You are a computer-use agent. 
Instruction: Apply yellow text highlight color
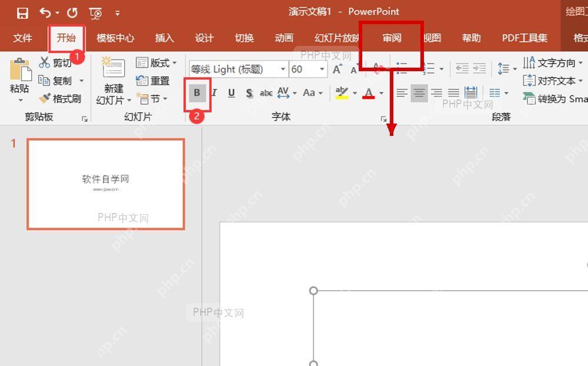(x=342, y=93)
